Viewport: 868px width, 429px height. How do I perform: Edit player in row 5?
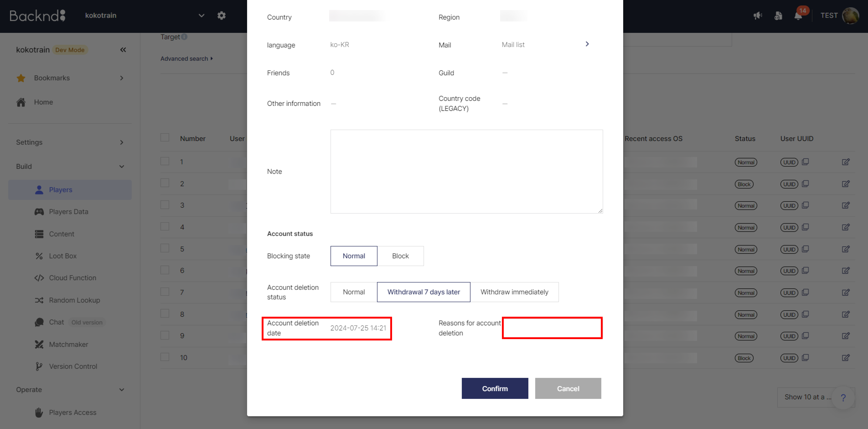846,249
